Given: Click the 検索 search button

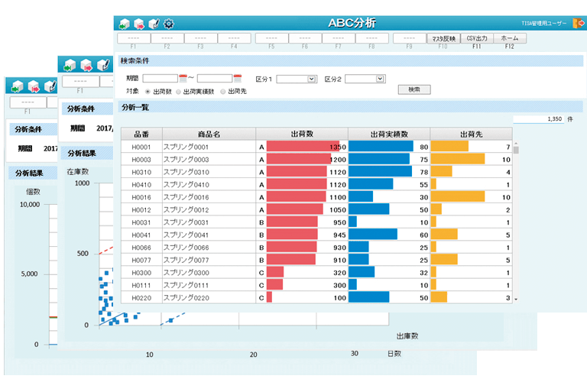Looking at the screenshot, I should 413,89.
